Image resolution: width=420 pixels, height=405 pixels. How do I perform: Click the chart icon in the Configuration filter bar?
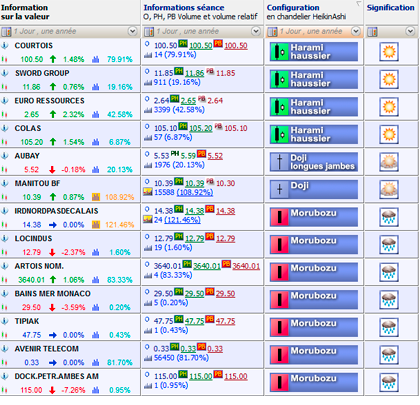pos(272,32)
